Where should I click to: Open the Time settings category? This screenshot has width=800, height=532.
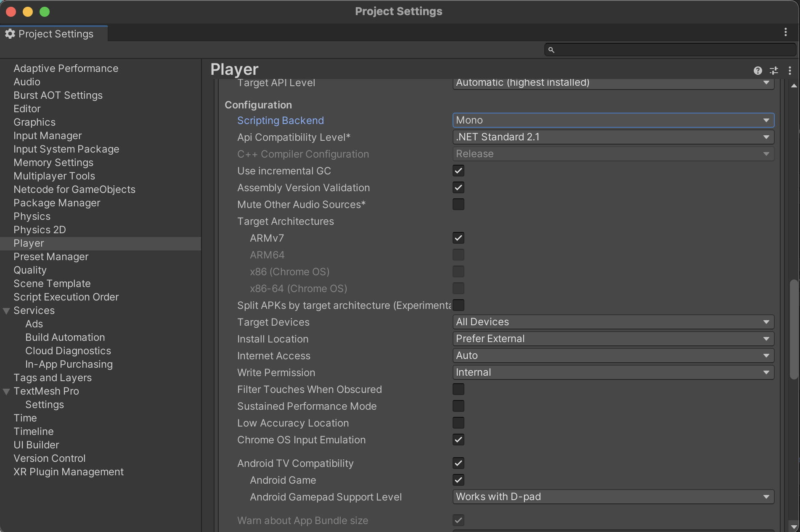25,418
